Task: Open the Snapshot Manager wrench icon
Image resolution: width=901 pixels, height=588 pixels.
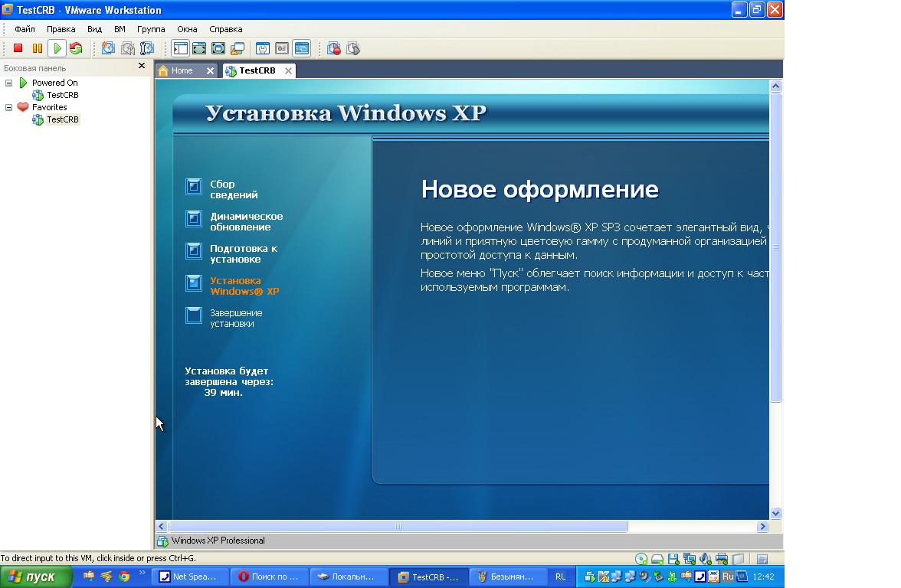Action: coord(147,48)
